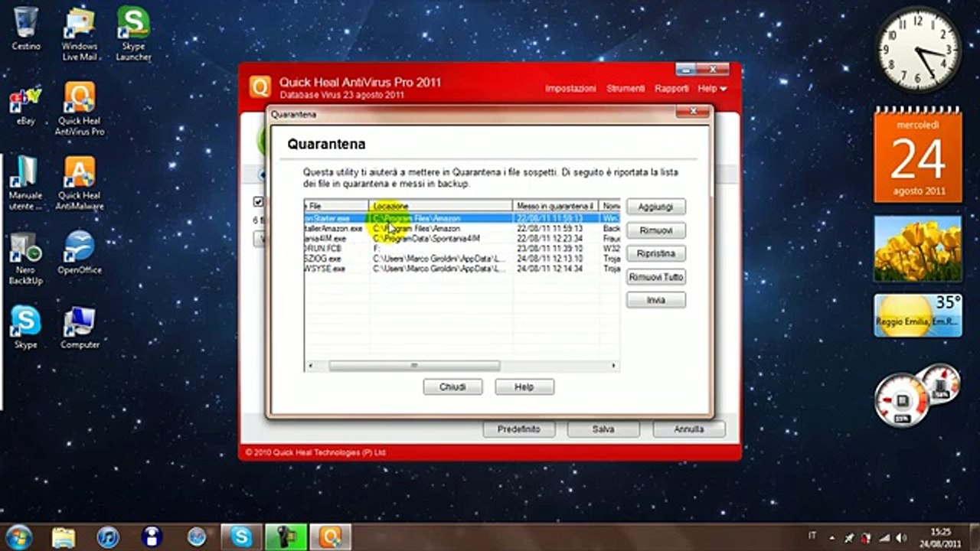Open the Rapporti menu in Quick Heal
This screenshot has width=980, height=551.
click(x=671, y=89)
